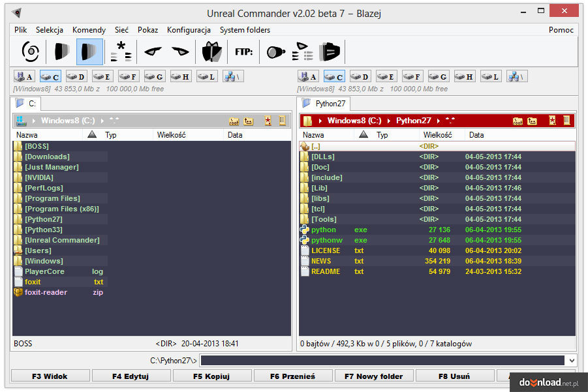588x392 pixels.
Task: Go to root folder in right panel
Action: 518,121
